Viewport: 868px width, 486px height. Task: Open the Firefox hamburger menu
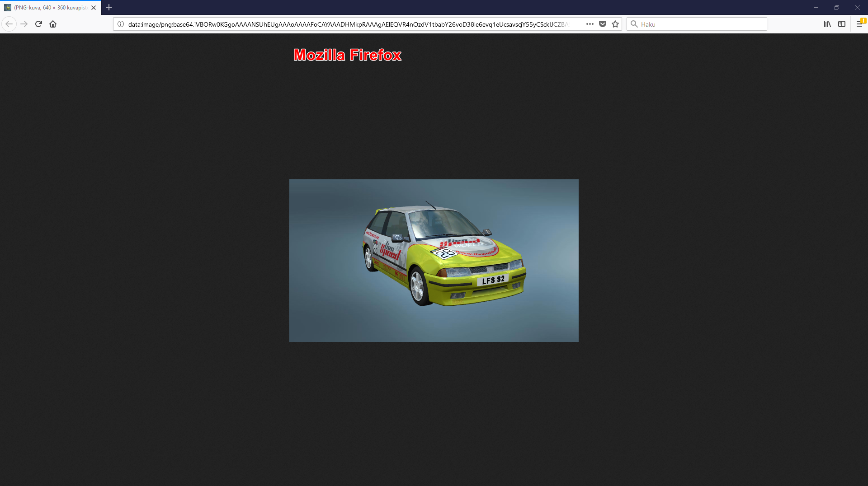860,24
